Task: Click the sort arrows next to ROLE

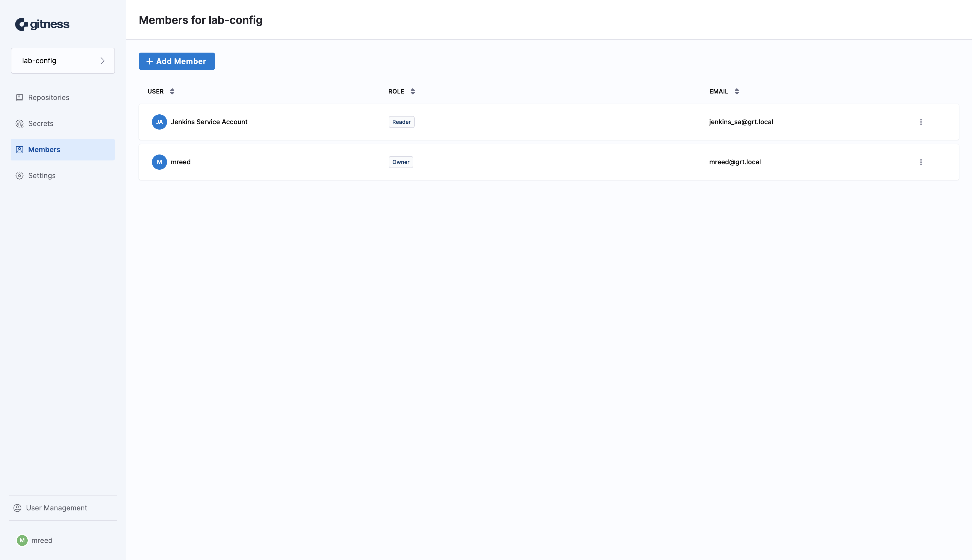Action: click(x=413, y=92)
